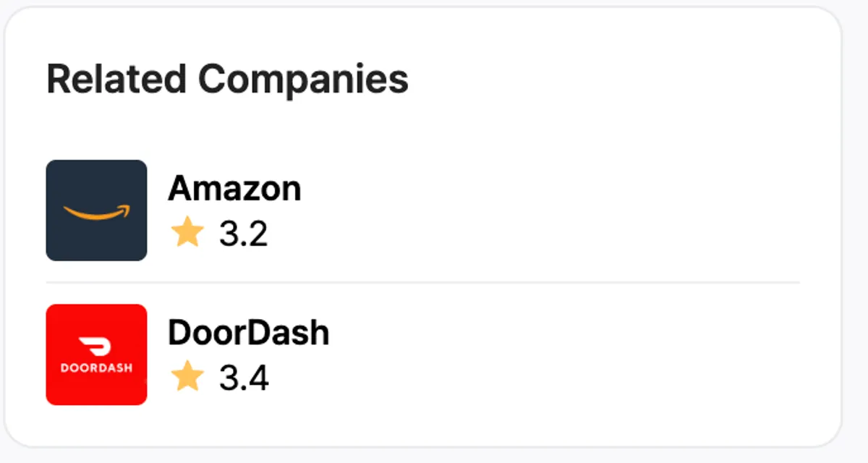Screen dimensions: 868x463
Task: Click the orange smile arrow in Amazon's logo
Action: pos(97,213)
